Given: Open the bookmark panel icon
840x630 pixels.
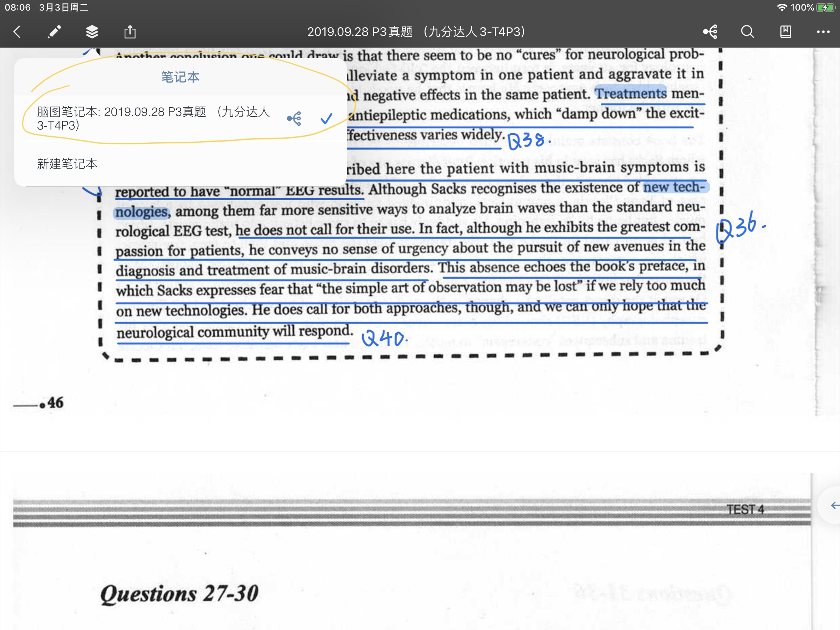Looking at the screenshot, I should click(x=785, y=31).
